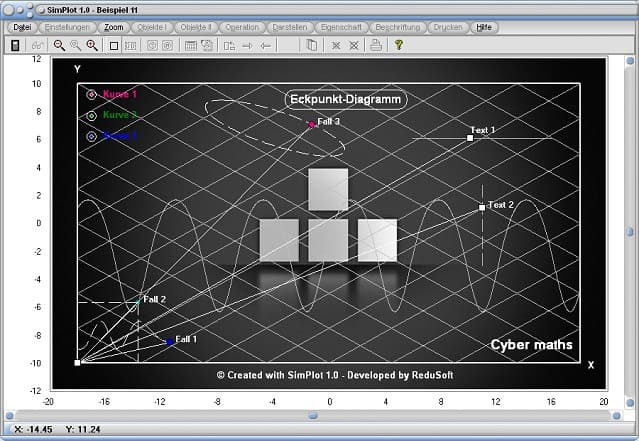Open the Drucken menu

coord(448,27)
